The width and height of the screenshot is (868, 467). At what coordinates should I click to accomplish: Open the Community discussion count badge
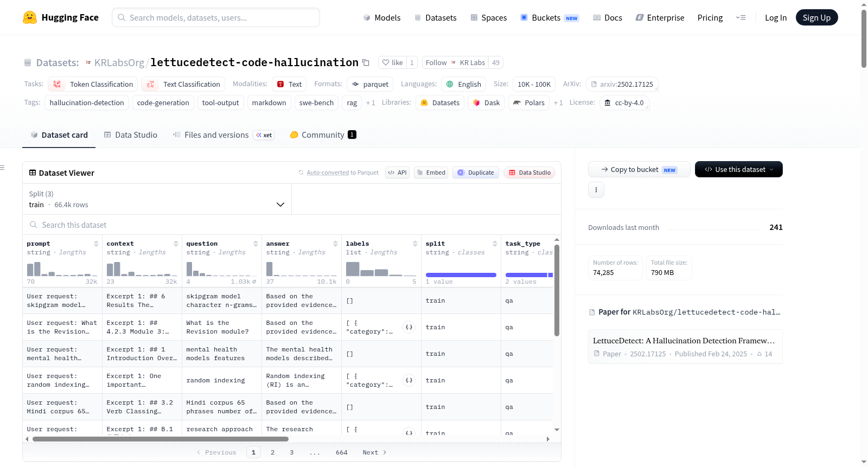pyautogui.click(x=352, y=135)
